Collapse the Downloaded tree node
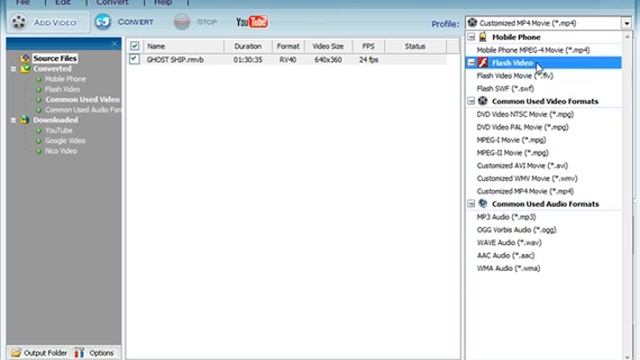The width and height of the screenshot is (640, 360). [13, 120]
